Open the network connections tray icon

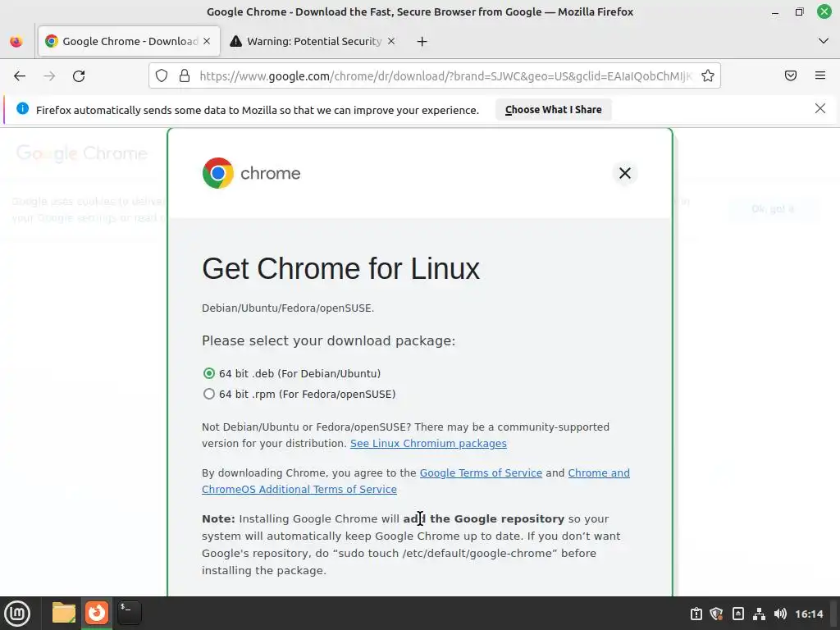coord(759,614)
